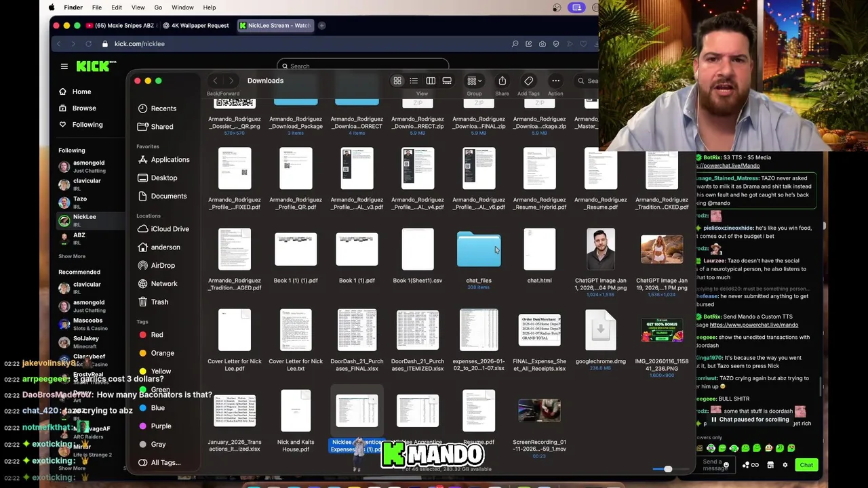Switch to 4K Wallpaper Request browser tab
Viewport: 868px width, 488px height.
coord(196,26)
